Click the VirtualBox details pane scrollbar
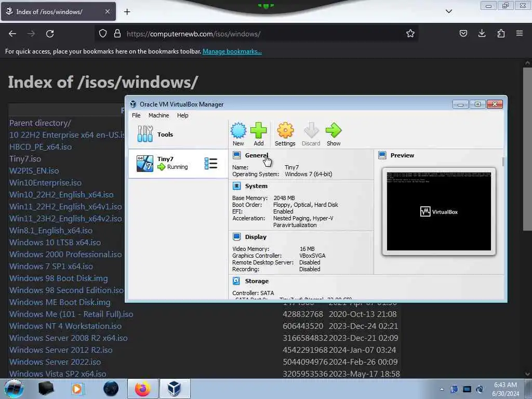532x399 pixels. point(503,162)
